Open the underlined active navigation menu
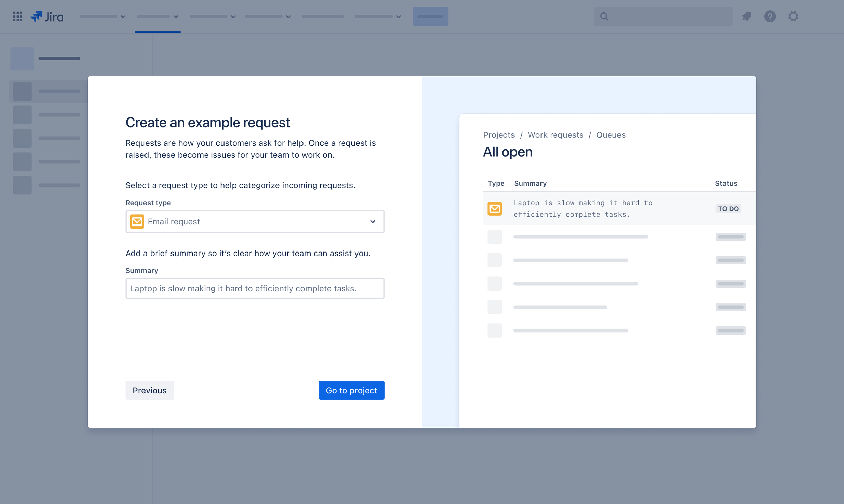 [x=158, y=16]
